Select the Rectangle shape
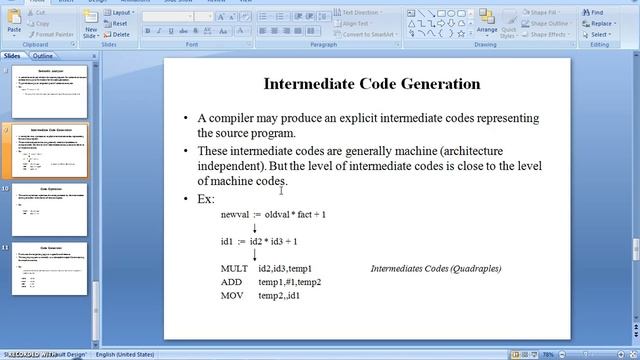The width and height of the screenshot is (640, 360). 441,13
